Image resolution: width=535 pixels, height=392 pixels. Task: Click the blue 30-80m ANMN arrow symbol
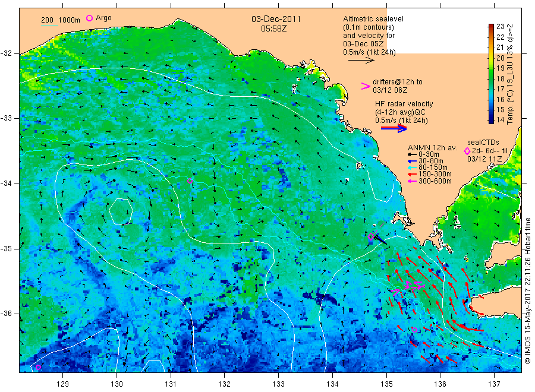[412, 161]
